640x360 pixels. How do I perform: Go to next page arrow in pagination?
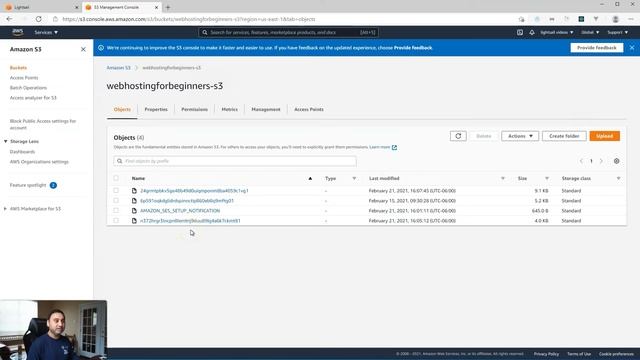click(x=601, y=161)
